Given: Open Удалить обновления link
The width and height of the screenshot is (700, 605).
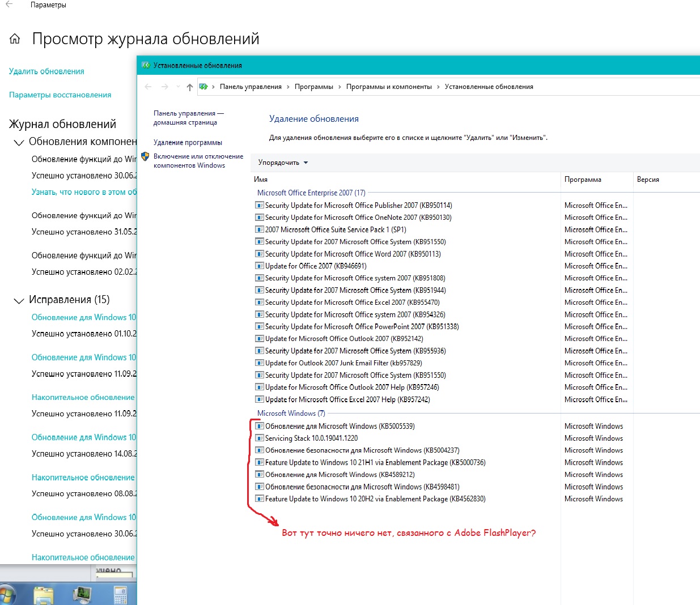Looking at the screenshot, I should click(x=46, y=71).
